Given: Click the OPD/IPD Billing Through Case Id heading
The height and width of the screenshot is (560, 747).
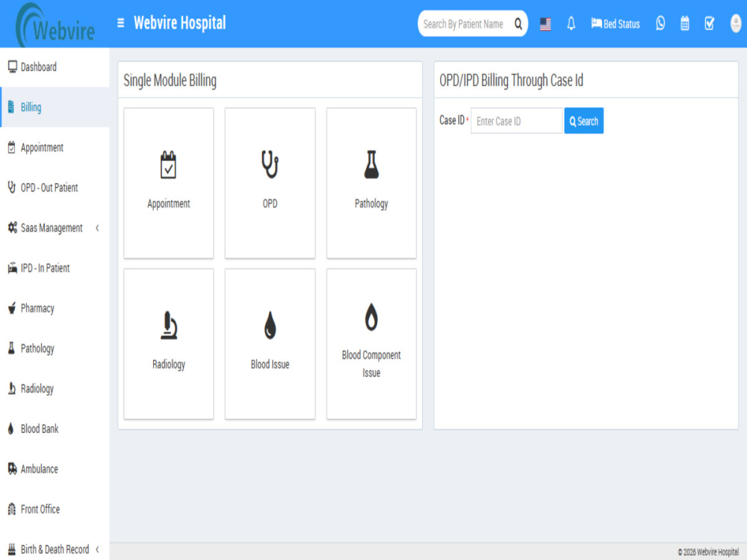Looking at the screenshot, I should 511,81.
